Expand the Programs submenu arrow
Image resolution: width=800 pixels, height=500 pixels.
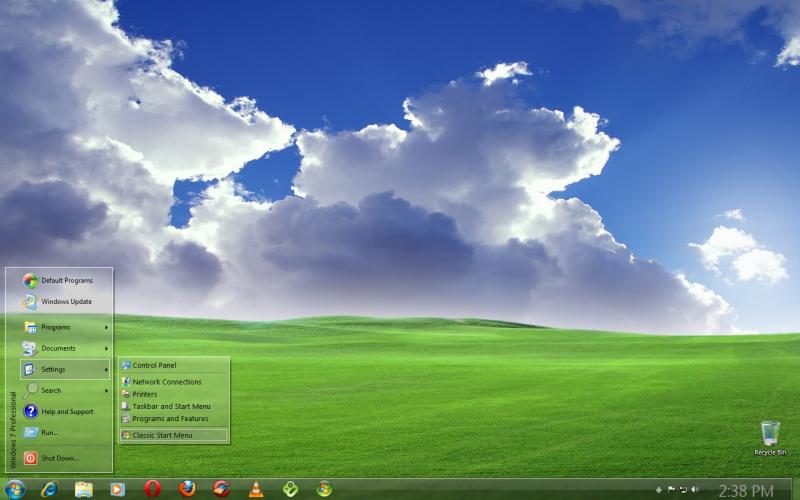pyautogui.click(x=106, y=327)
